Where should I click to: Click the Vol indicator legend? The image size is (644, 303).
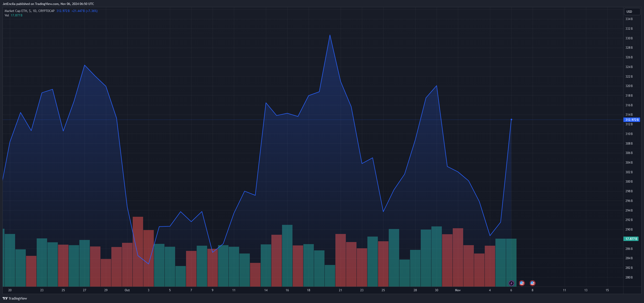coord(7,15)
